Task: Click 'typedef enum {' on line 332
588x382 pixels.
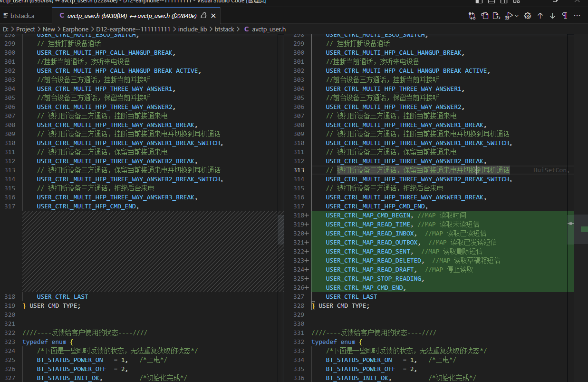Action: pos(337,342)
